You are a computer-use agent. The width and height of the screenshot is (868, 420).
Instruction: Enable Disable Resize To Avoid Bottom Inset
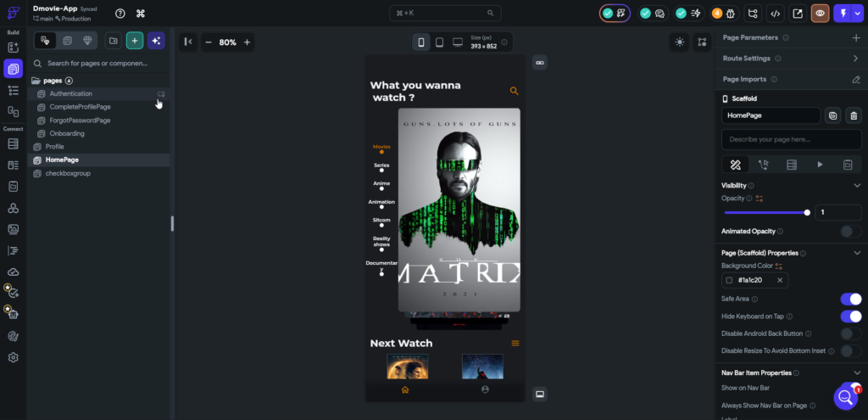pos(851,350)
